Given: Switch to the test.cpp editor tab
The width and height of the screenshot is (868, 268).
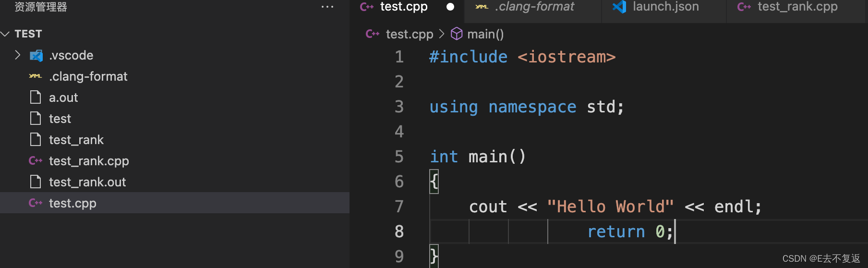Looking at the screenshot, I should coord(404,7).
